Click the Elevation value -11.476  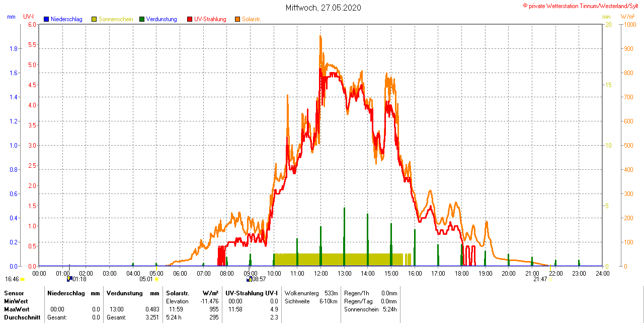(209, 301)
